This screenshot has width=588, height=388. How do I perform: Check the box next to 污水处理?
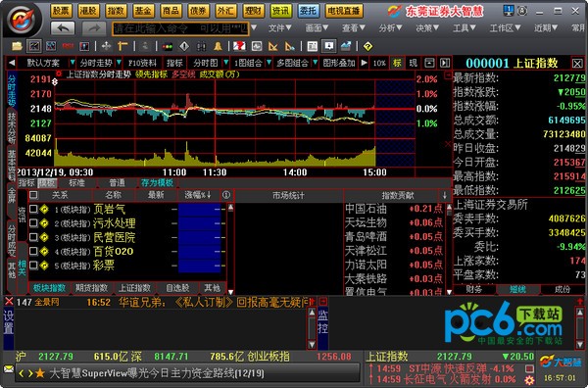(x=33, y=223)
